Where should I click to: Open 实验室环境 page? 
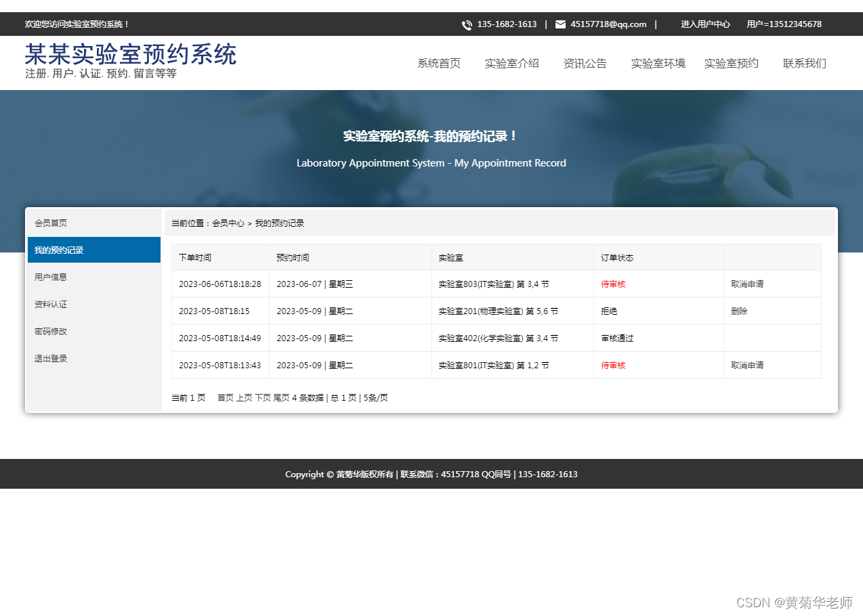(x=658, y=63)
